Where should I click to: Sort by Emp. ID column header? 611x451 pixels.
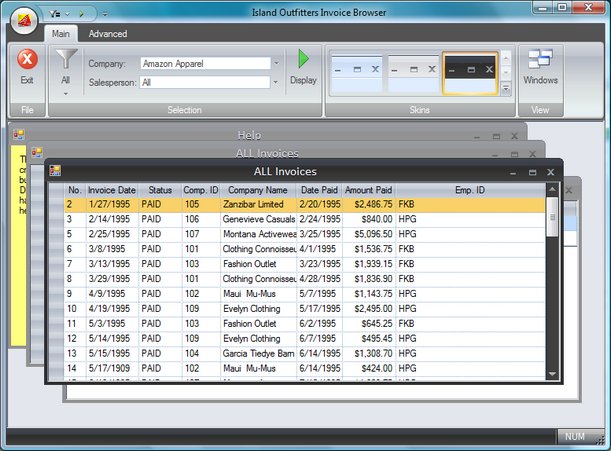click(470, 190)
